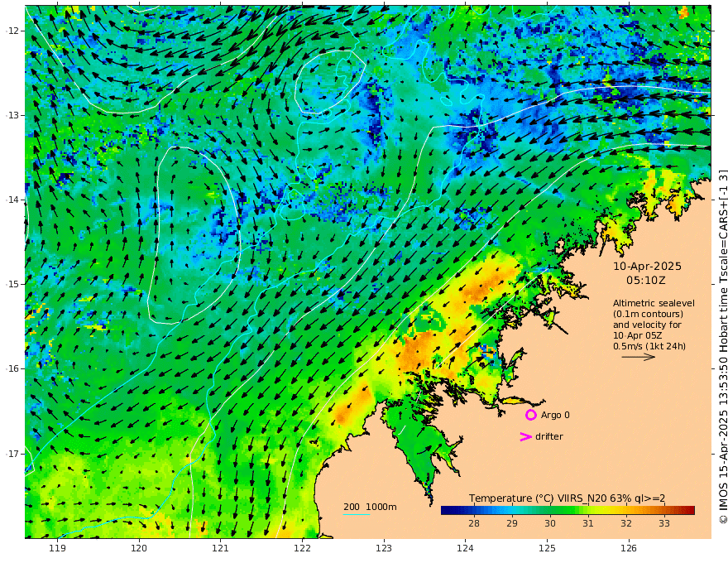The image size is (728, 563).
Task: Click the 31 label on the temperature scale
Action: point(588,523)
